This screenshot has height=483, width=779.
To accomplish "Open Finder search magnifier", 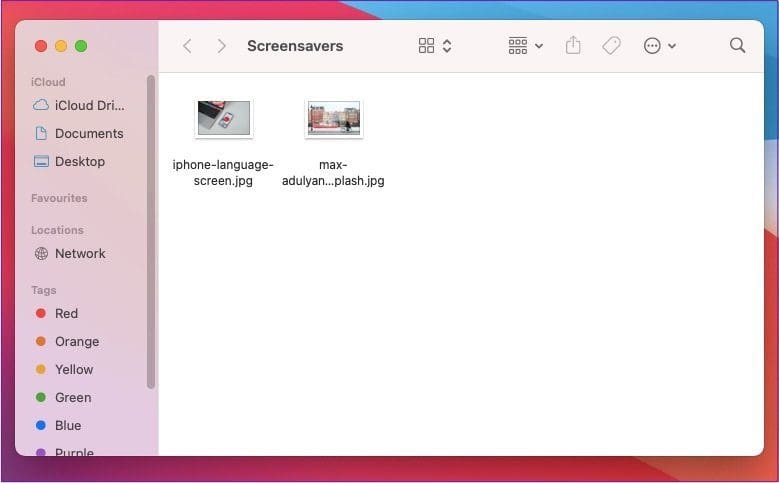I will 737,45.
